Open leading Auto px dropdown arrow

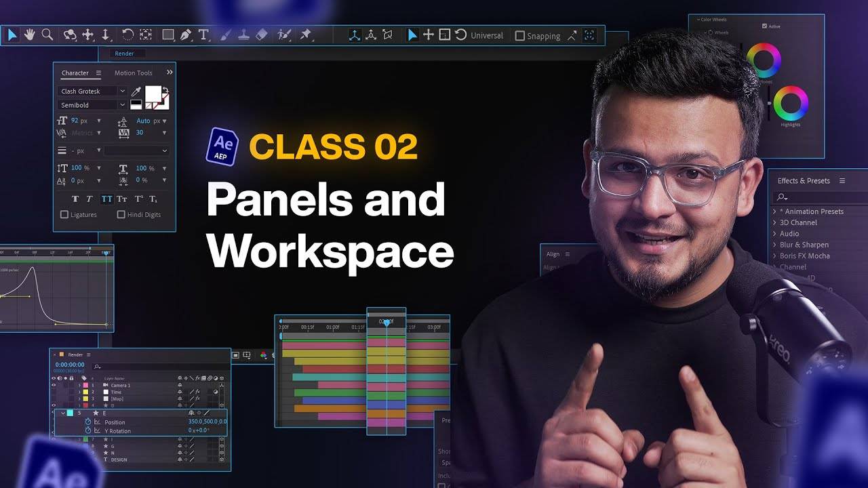[165, 121]
